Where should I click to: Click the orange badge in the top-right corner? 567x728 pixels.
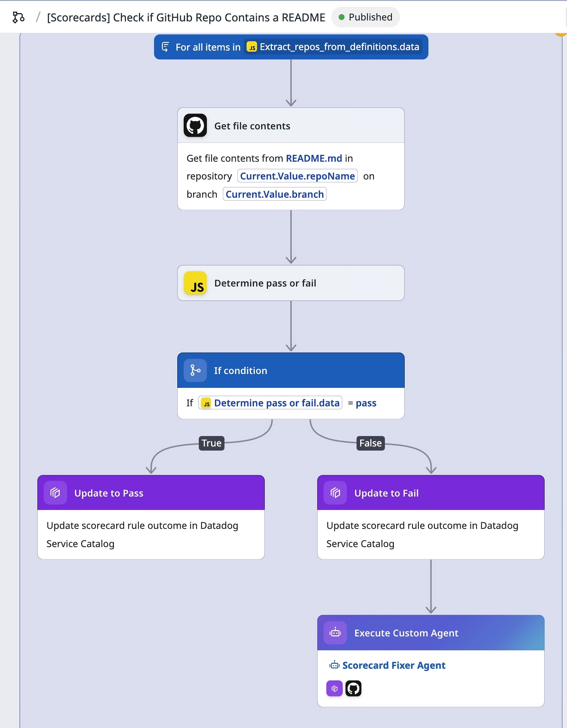click(562, 33)
